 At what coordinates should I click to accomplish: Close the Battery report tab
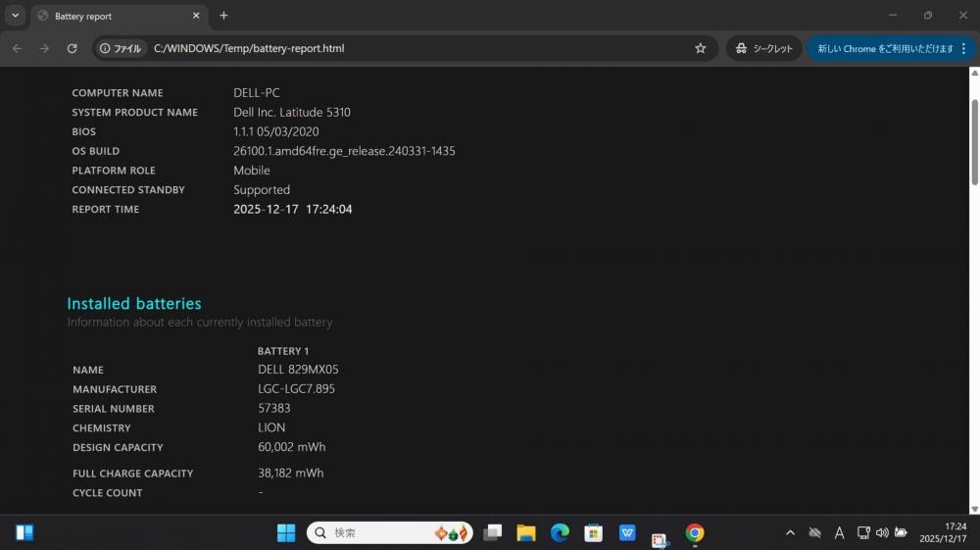(196, 16)
